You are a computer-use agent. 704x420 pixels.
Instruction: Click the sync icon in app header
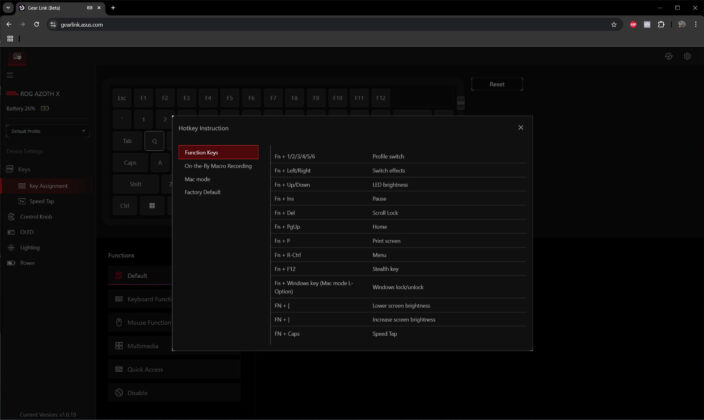(669, 56)
